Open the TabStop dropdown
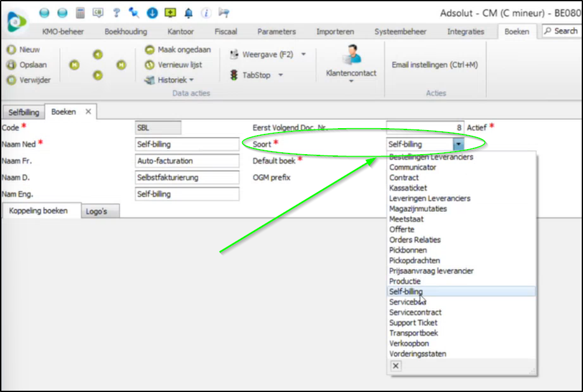The height and width of the screenshot is (392, 583). tap(280, 75)
